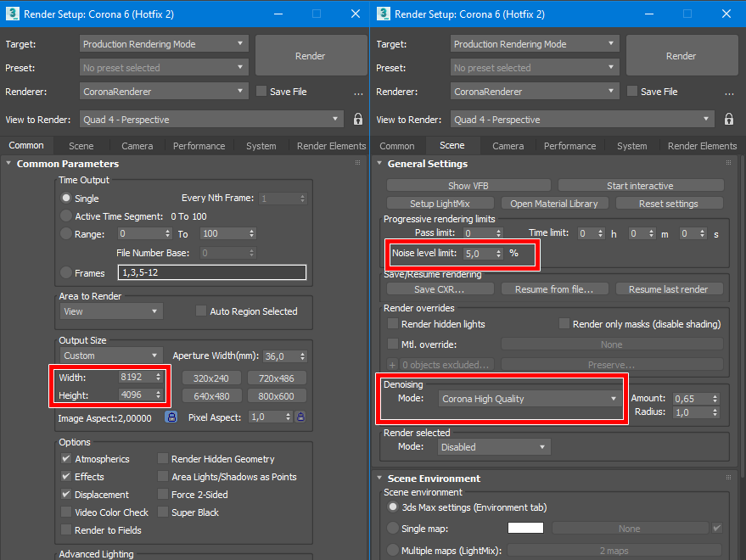Toggle the Image Aspect lock icon

(171, 417)
